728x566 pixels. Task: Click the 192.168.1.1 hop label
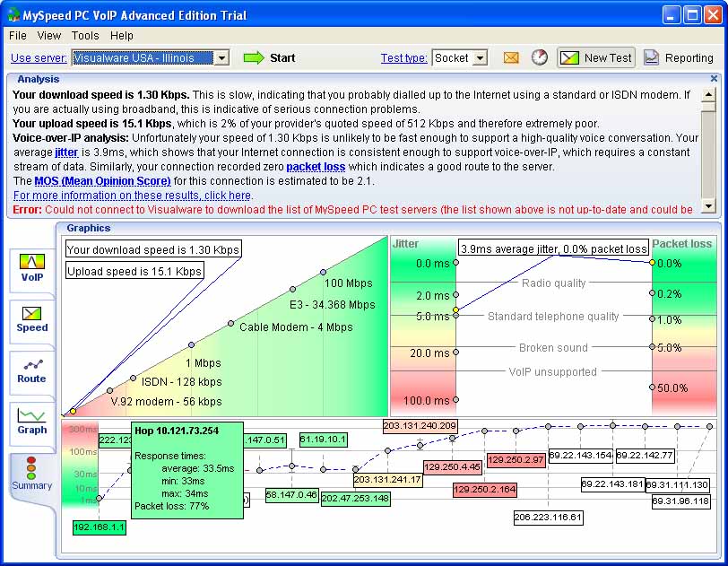(x=100, y=527)
